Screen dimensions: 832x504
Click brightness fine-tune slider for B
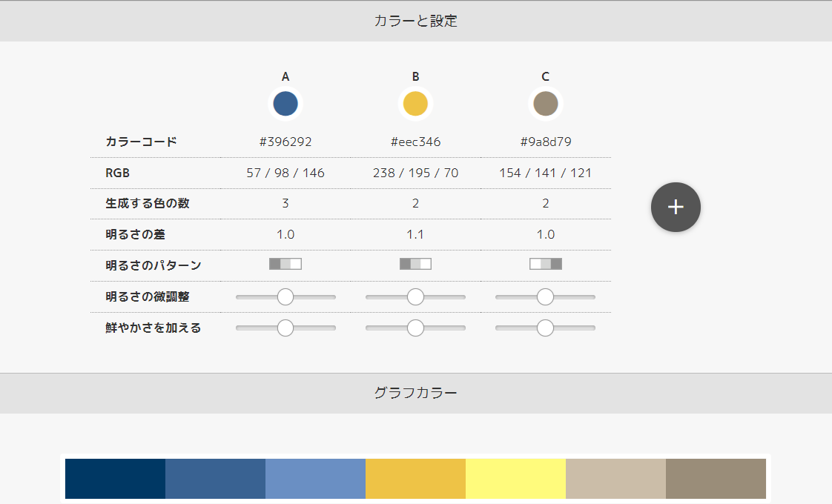point(415,297)
